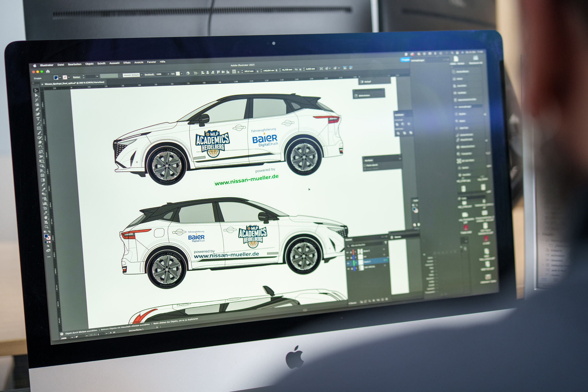This screenshot has height=392, width=588.
Task: Toggle visibility eye of top layer
Action: coord(347,252)
